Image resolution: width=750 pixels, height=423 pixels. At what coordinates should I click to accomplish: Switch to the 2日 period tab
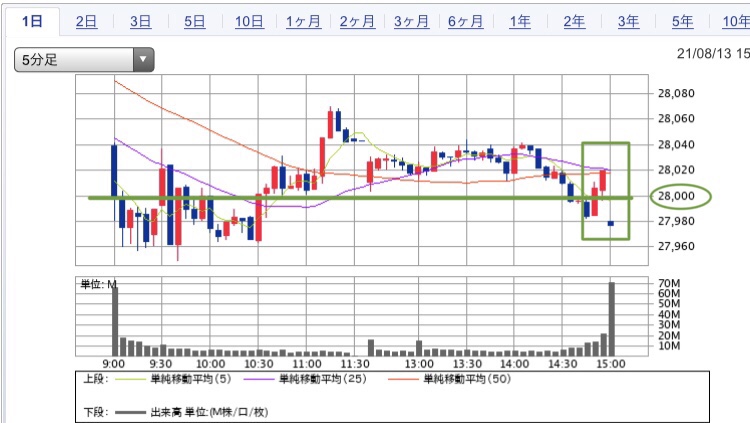pyautogui.click(x=86, y=22)
